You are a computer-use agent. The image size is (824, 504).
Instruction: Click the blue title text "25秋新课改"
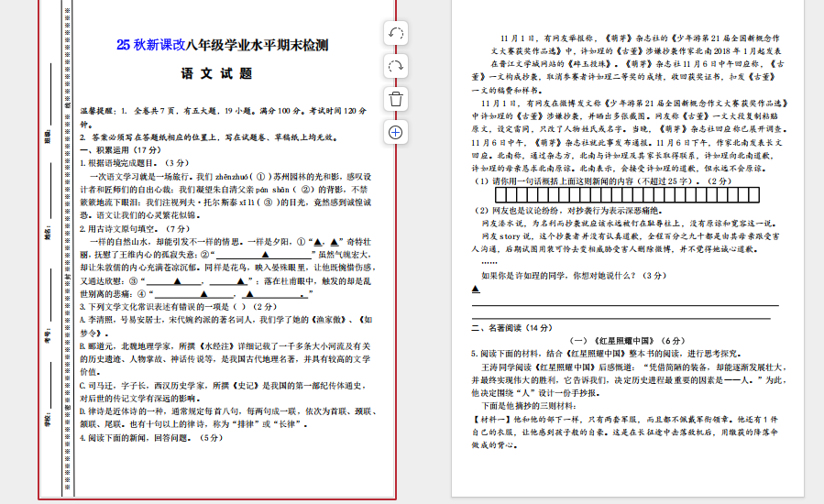[151, 45]
